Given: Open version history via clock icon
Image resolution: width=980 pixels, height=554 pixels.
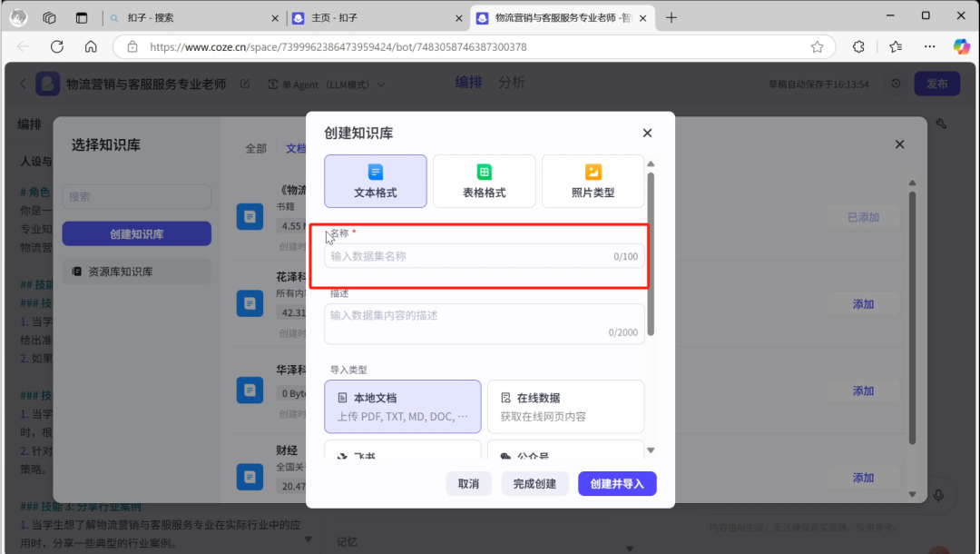Looking at the screenshot, I should [x=895, y=84].
